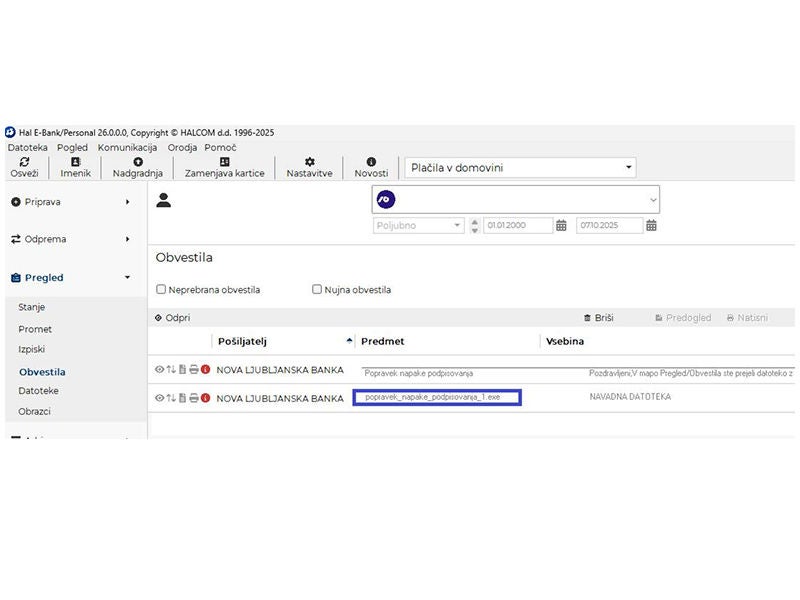Click the Osveži refresh icon
The image size is (800, 600).
pos(24,162)
